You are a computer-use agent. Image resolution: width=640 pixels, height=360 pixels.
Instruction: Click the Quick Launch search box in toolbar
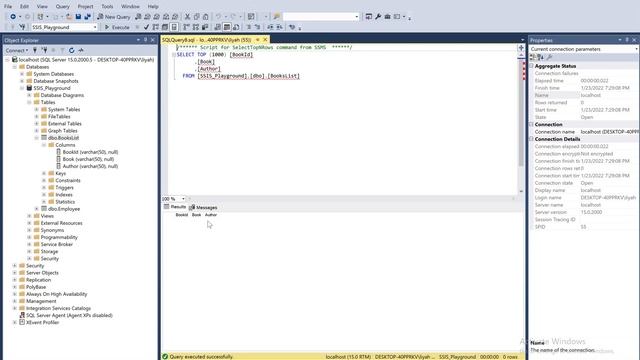point(321,17)
